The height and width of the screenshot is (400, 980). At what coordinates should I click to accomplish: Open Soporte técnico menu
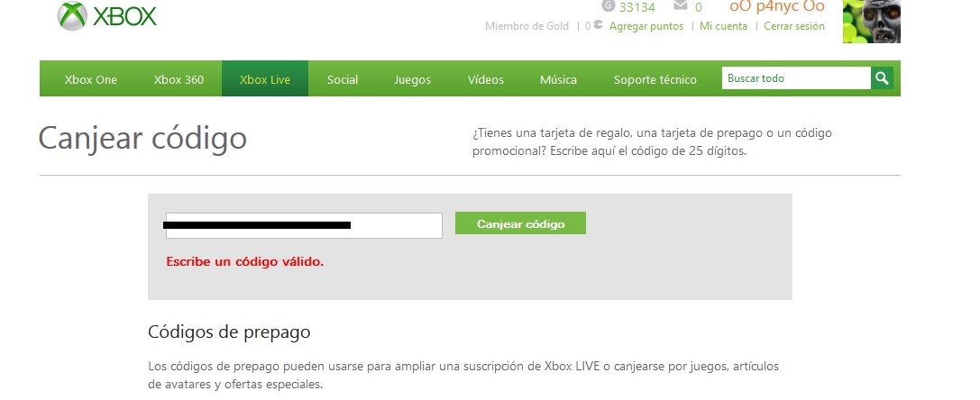coord(655,79)
